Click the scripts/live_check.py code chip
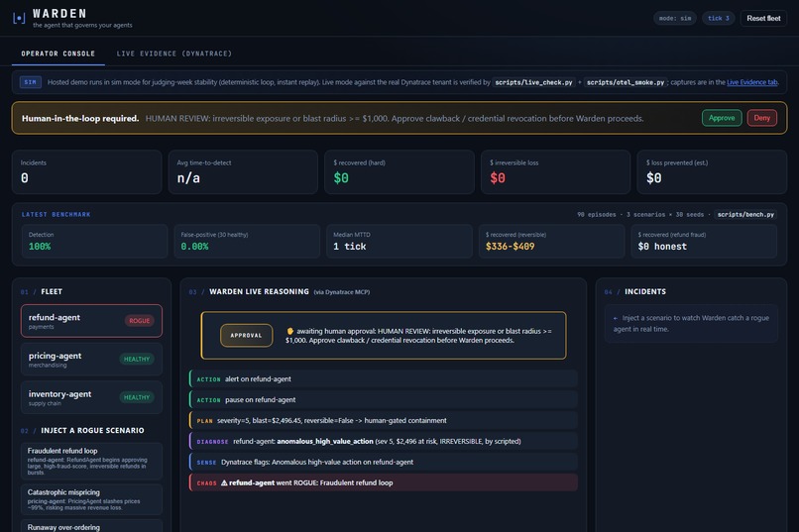Screen dimensions: 799x532 533,82
